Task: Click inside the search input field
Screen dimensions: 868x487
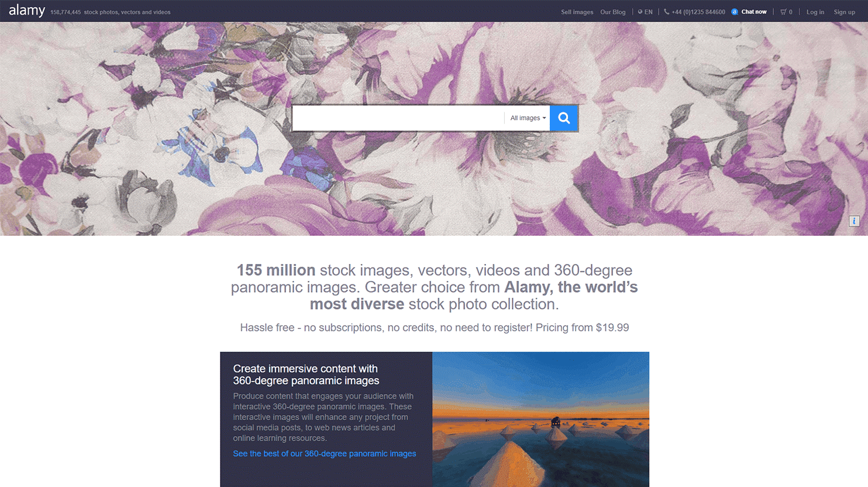Action: point(398,118)
